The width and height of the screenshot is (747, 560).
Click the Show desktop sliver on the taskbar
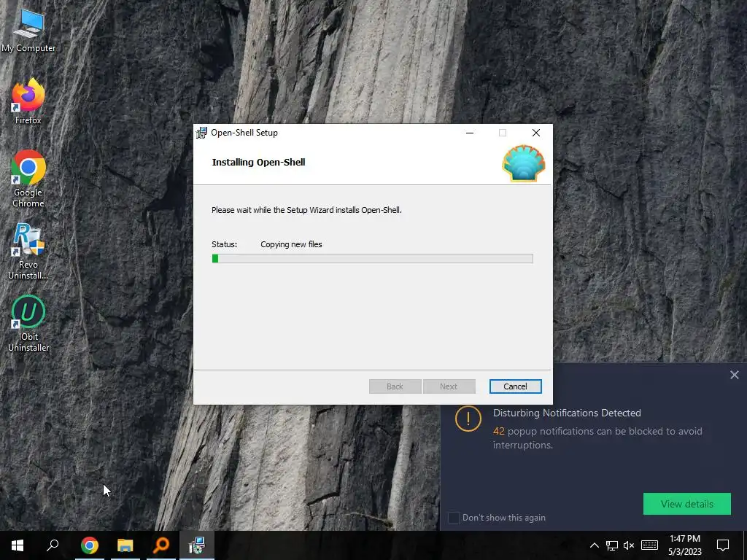click(745, 545)
